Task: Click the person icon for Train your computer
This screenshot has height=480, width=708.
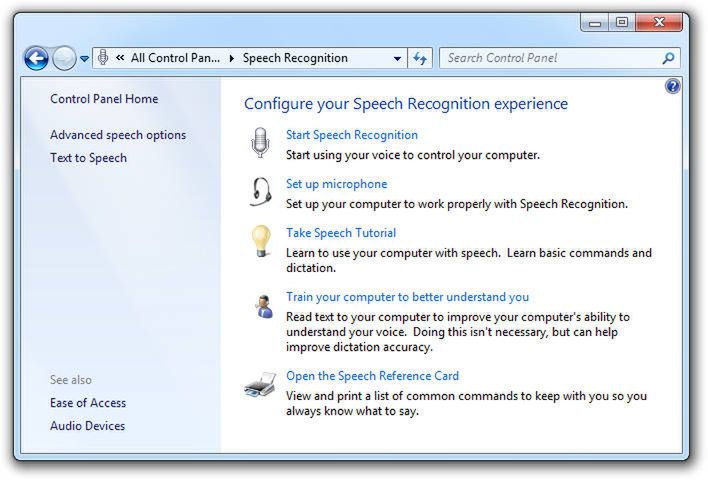Action: 264,307
